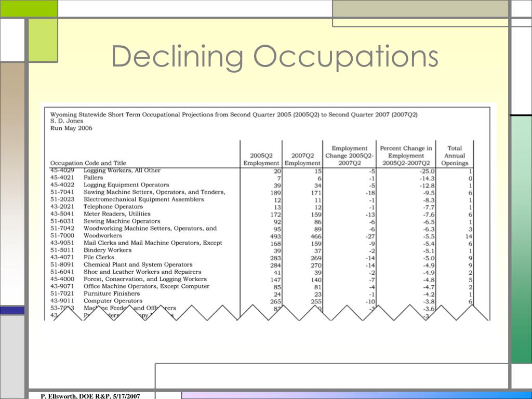
Task: Click the 'Total Annual Openings' column header
Action: 455,156
